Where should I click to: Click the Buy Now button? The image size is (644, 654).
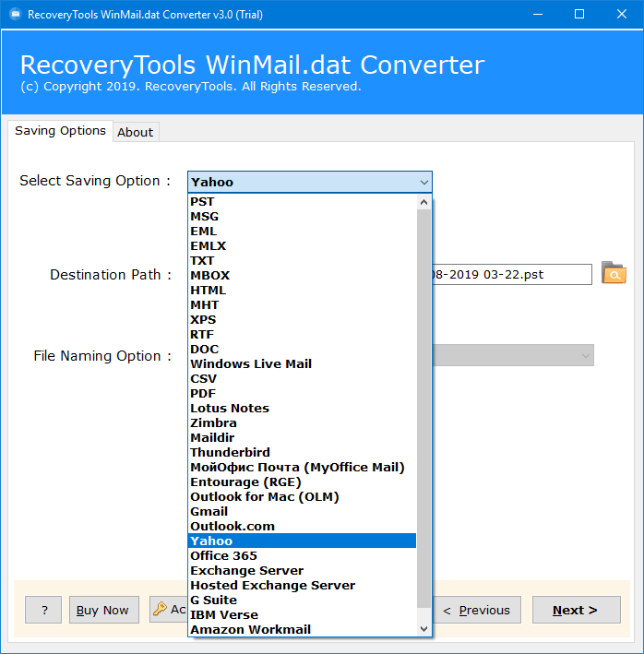pyautogui.click(x=104, y=610)
